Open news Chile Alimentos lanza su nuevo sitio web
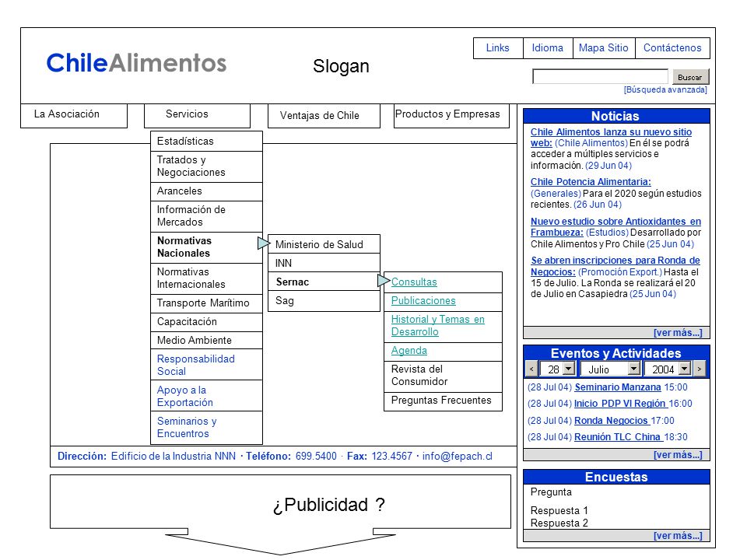The width and height of the screenshot is (747, 560). (x=612, y=137)
